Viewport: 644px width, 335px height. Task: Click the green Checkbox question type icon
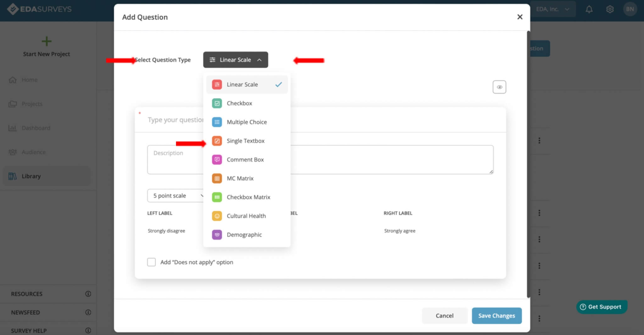click(x=217, y=103)
